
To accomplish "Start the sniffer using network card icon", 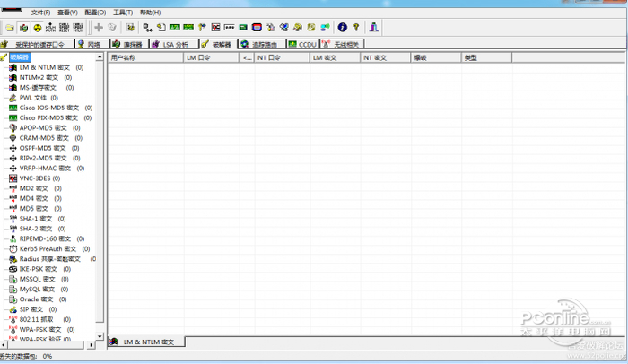I will pos(23,28).
